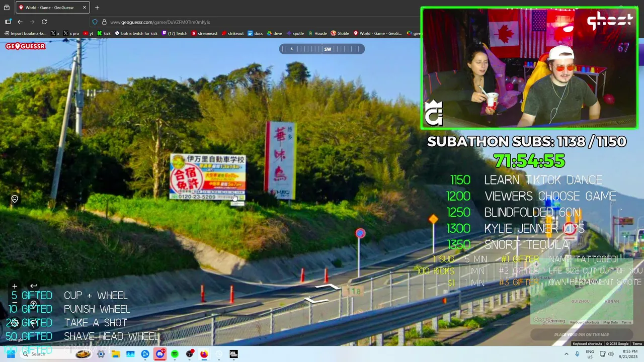Open the x pro bookmark
The image size is (644, 362).
tap(71, 34)
